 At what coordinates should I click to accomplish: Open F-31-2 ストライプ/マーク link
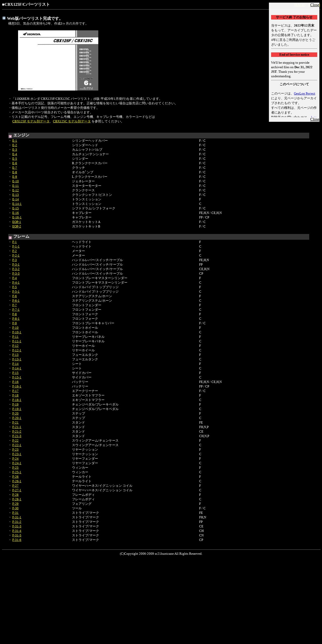(x=17, y=522)
